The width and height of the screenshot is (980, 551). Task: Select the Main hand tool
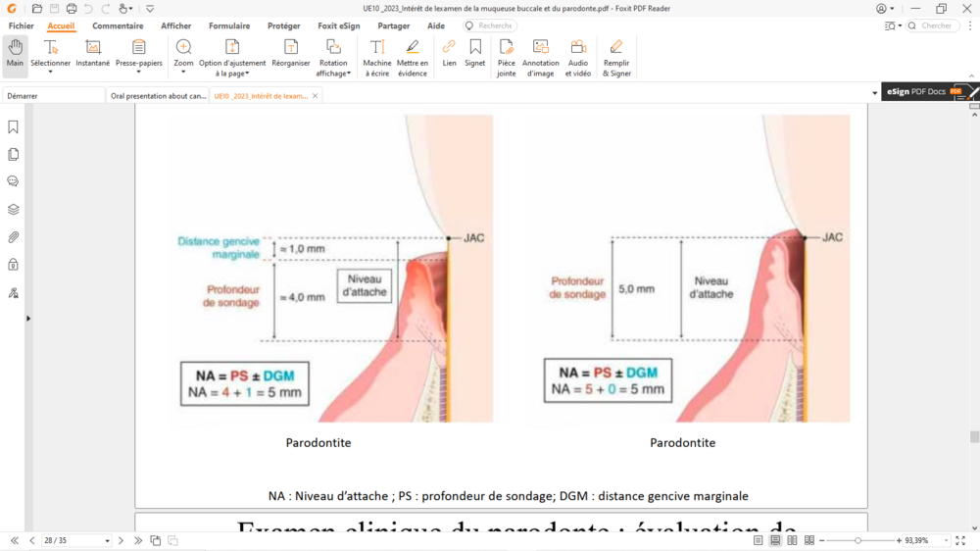pos(15,56)
